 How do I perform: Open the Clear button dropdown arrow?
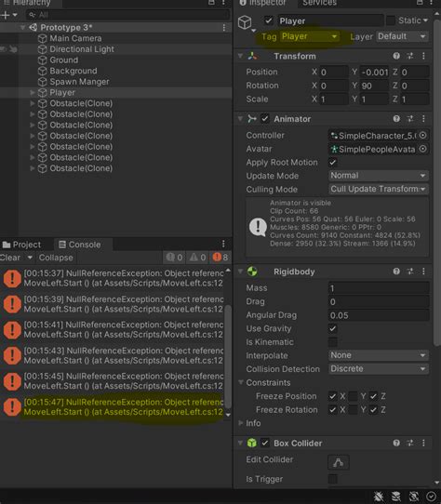(30, 258)
